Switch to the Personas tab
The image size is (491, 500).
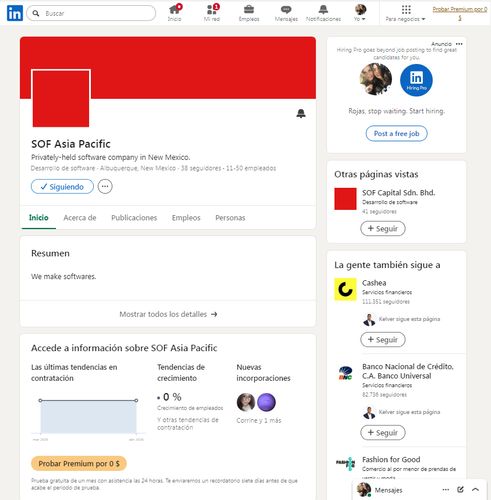pyautogui.click(x=230, y=218)
